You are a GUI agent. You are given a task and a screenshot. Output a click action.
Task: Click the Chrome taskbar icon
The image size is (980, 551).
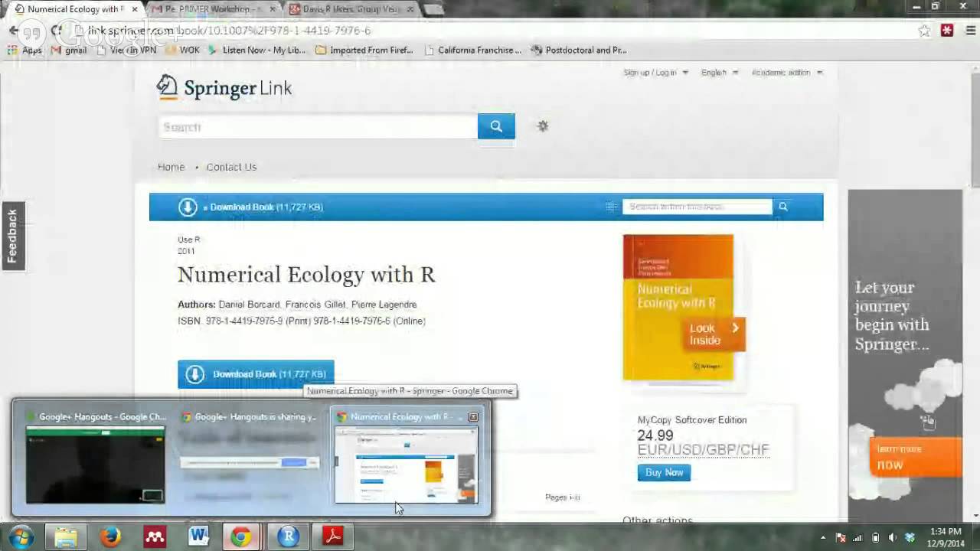tap(242, 537)
